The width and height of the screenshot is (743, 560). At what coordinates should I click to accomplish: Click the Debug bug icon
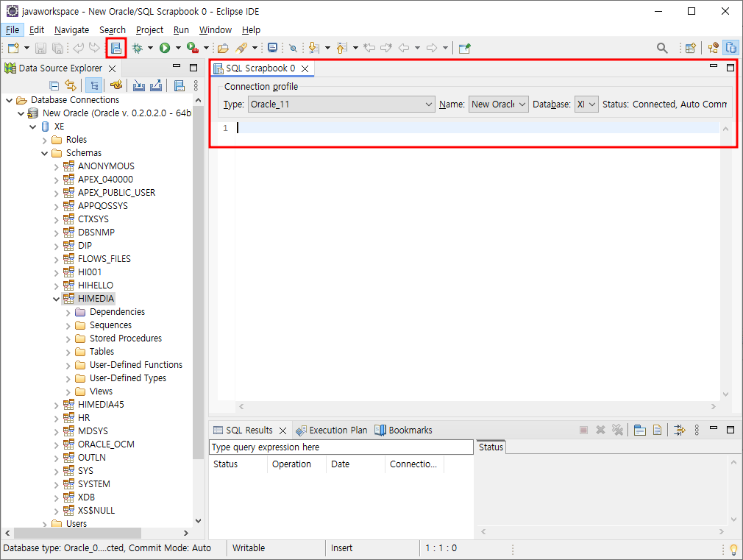click(138, 48)
